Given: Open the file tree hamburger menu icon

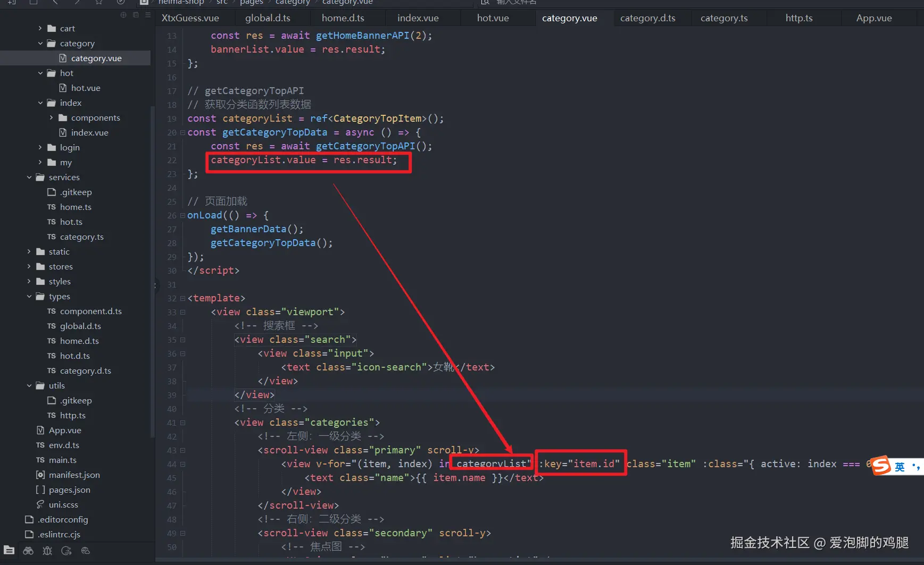Looking at the screenshot, I should point(148,15).
